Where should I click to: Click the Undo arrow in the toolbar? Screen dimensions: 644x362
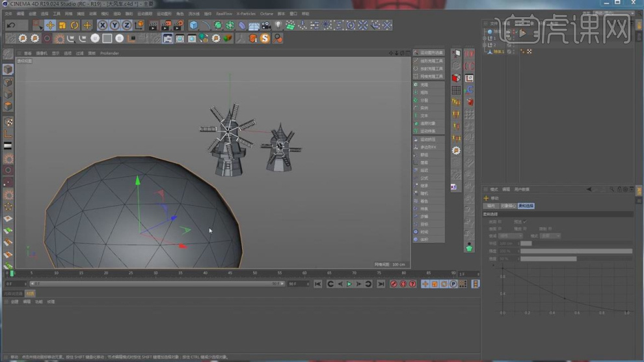pyautogui.click(x=11, y=25)
